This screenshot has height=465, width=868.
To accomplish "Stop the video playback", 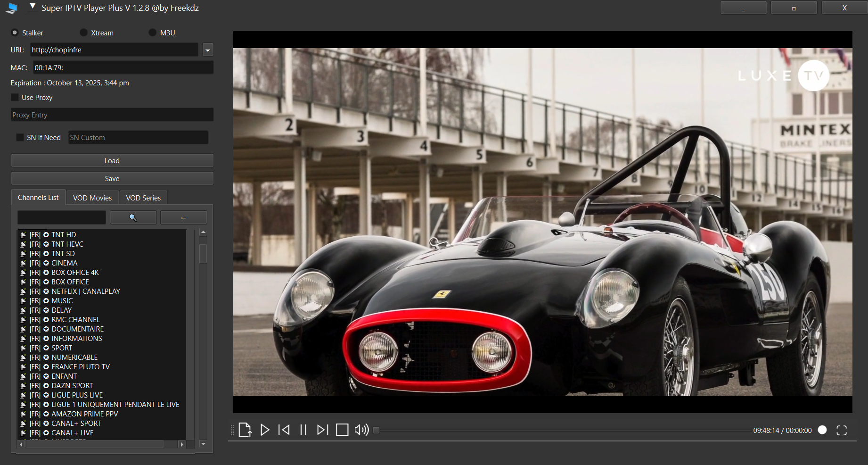I will [x=342, y=430].
